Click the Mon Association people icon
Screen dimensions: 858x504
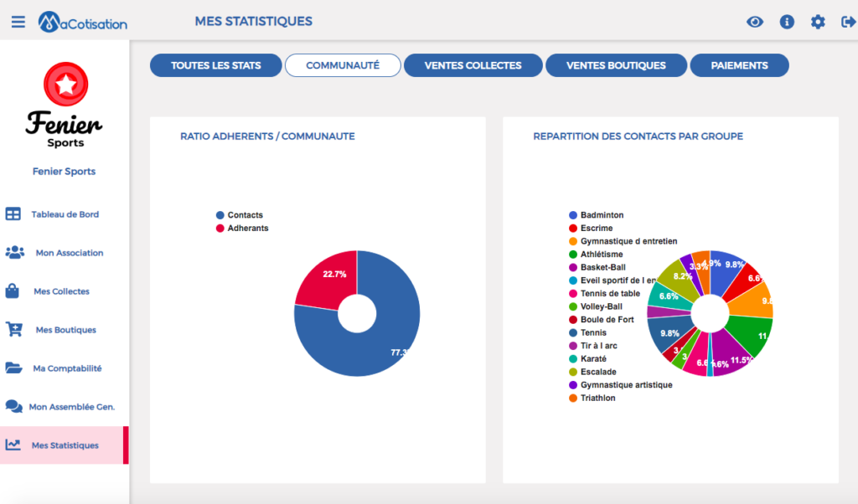tap(15, 252)
